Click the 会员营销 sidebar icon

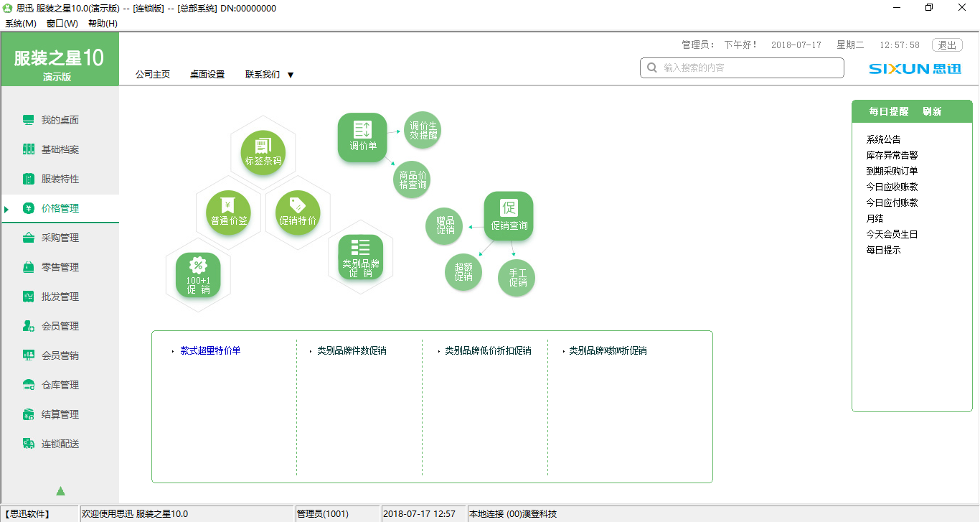(x=28, y=355)
